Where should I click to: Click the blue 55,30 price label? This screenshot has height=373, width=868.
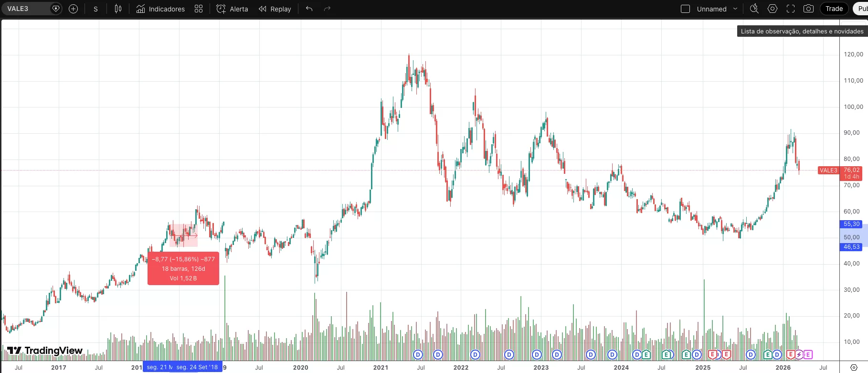pos(851,224)
